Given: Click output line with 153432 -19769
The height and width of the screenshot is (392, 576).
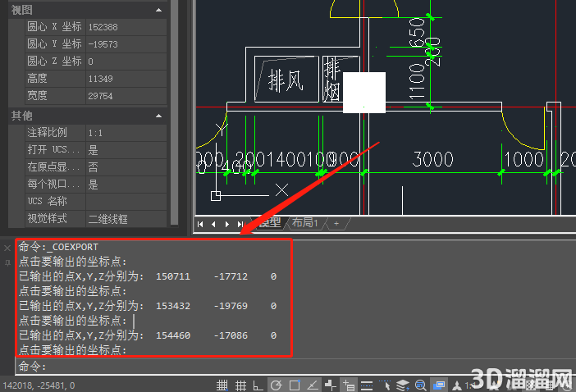Looking at the screenshot, I should [x=148, y=306].
